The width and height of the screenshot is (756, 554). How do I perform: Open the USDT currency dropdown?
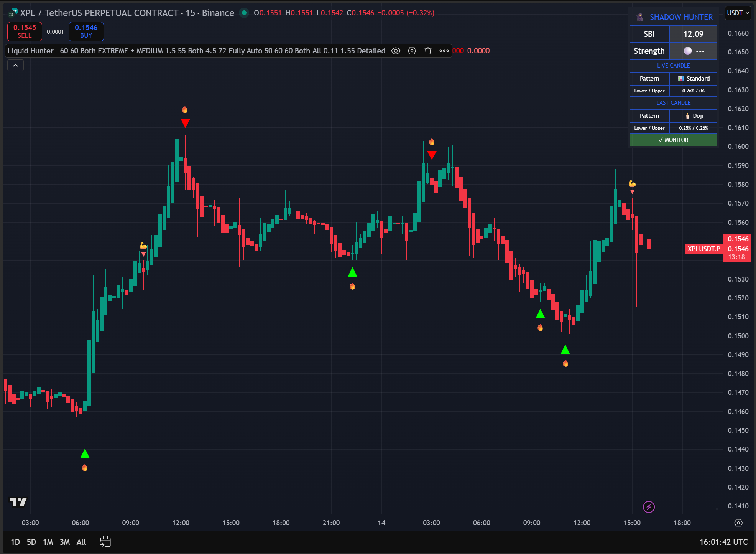(x=738, y=13)
